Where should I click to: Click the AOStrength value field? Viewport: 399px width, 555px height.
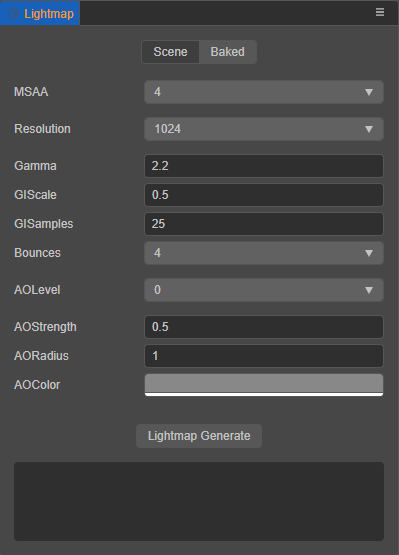pyautogui.click(x=264, y=327)
